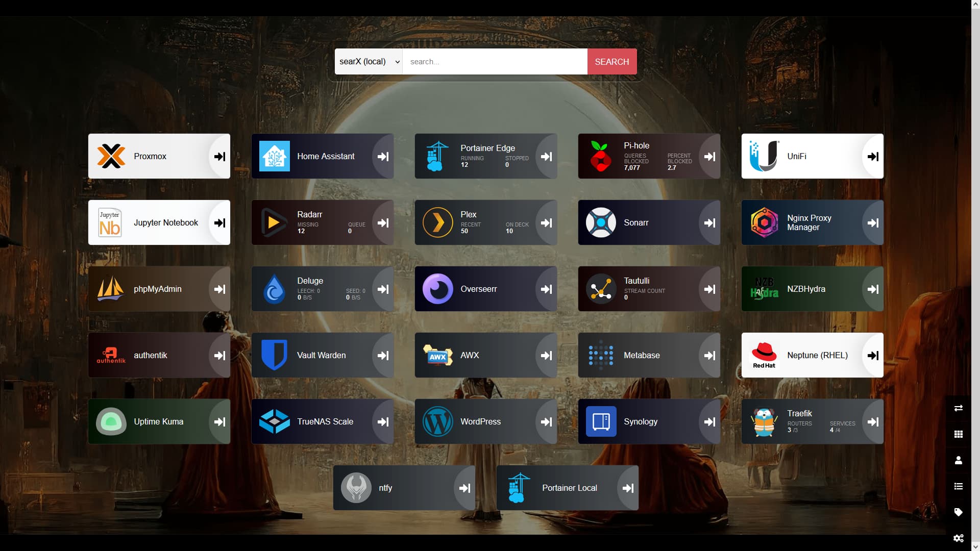Viewport: 980px width, 551px height.
Task: Click the scroll-down arrow at bottom right
Action: point(976,545)
